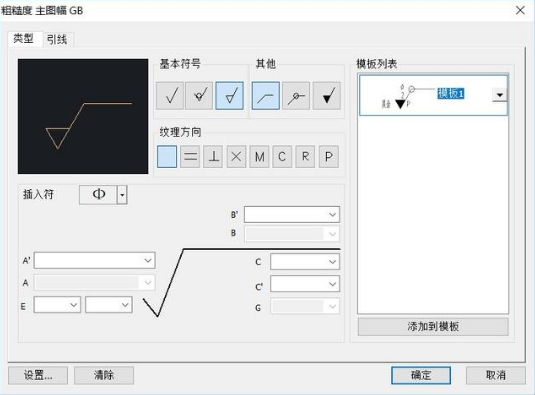Toggle the all-around circle symbol option
The image size is (535, 395).
[296, 96]
